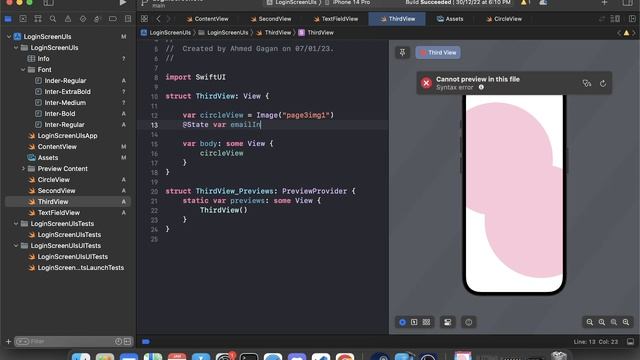Screen dimensions: 640x360
Task: Set preview canvas zoom to 100%
Action: [x=602, y=322]
